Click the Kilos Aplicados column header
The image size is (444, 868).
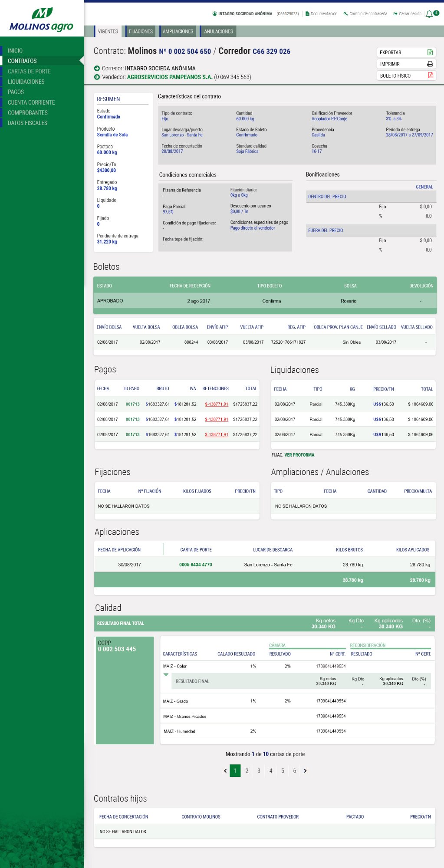pyautogui.click(x=413, y=550)
